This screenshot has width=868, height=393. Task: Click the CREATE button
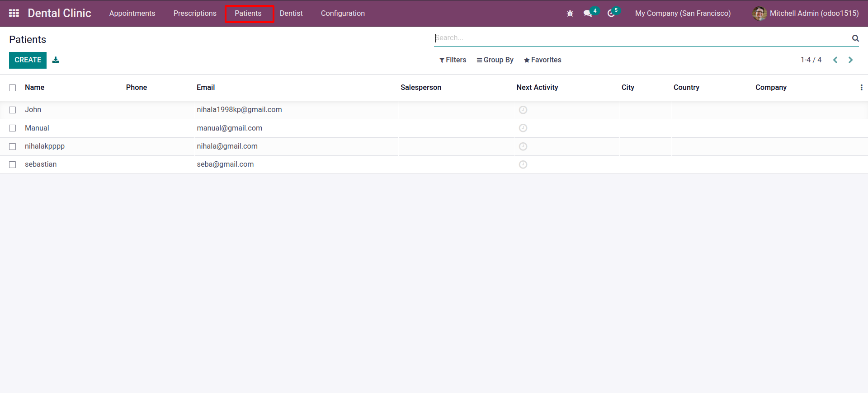point(28,60)
